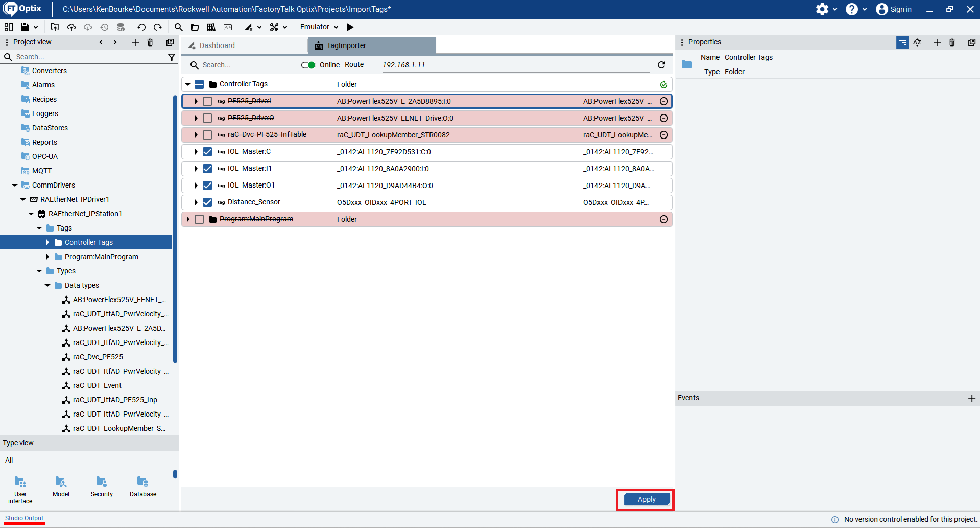Click the wrench and screwdriver tools icon
This screenshot has width=980, height=528.
click(x=274, y=27)
